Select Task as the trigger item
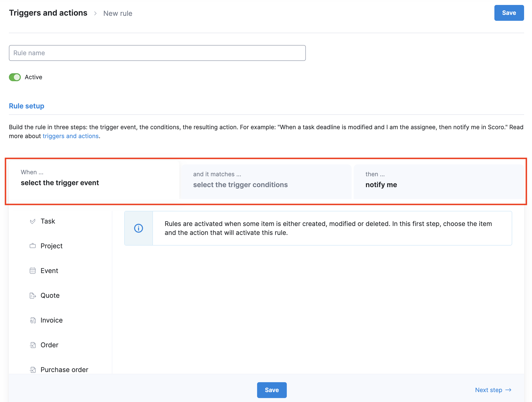This screenshot has height=402, width=532. (x=48, y=221)
